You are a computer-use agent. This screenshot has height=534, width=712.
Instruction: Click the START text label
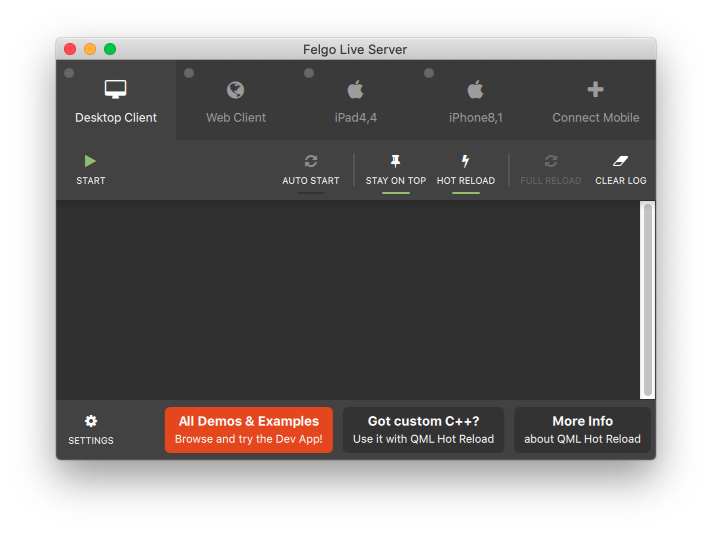(90, 181)
